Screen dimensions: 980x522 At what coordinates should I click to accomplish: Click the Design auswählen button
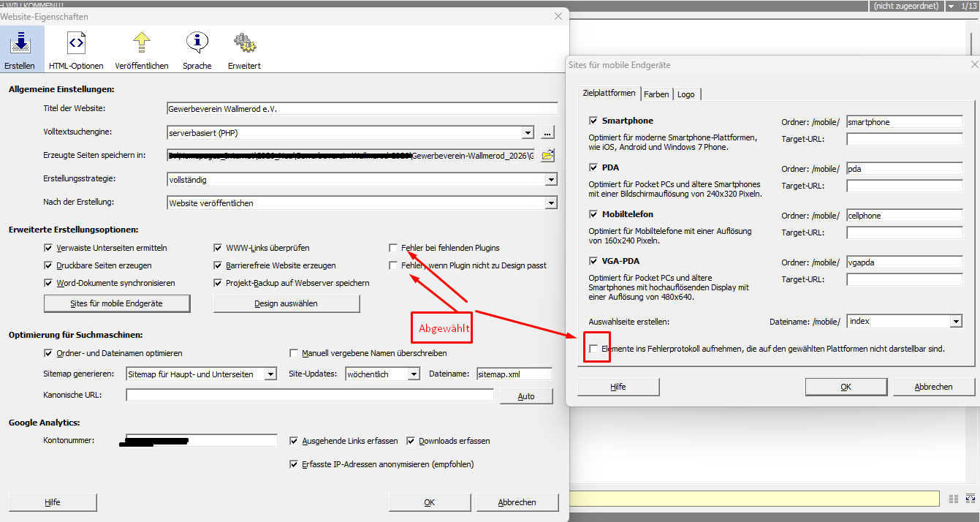pyautogui.click(x=286, y=303)
